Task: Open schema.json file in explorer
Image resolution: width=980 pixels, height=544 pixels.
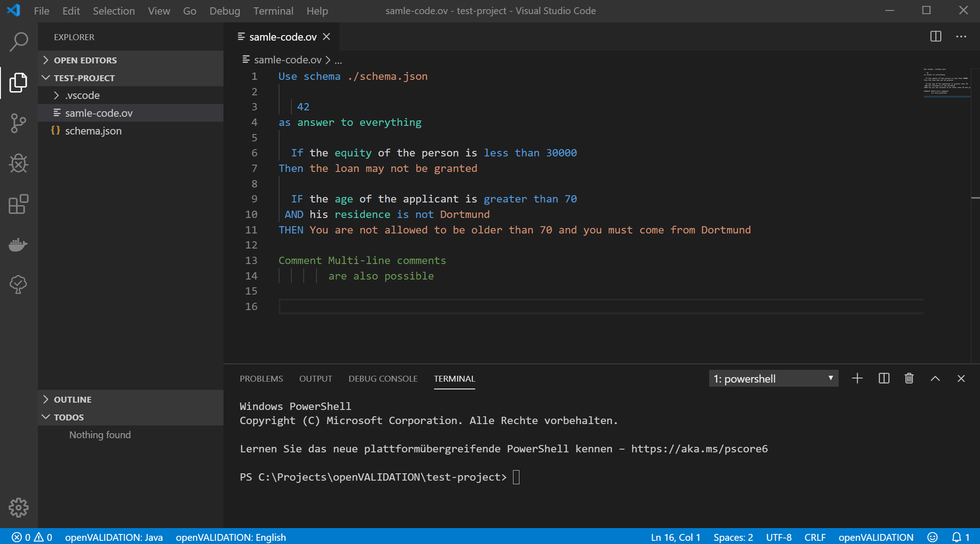Action: 93,130
